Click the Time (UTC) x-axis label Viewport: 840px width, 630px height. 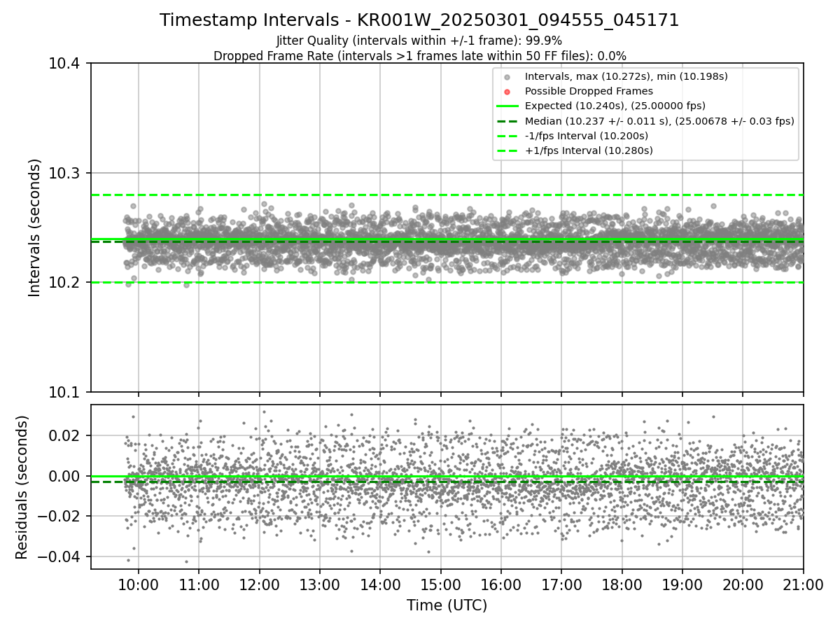point(447,605)
